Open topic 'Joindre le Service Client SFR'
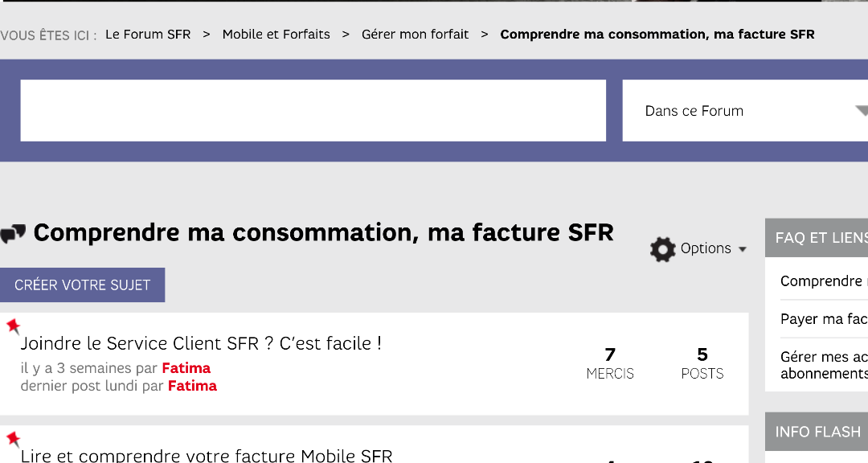The width and height of the screenshot is (868, 463). pyautogui.click(x=201, y=343)
